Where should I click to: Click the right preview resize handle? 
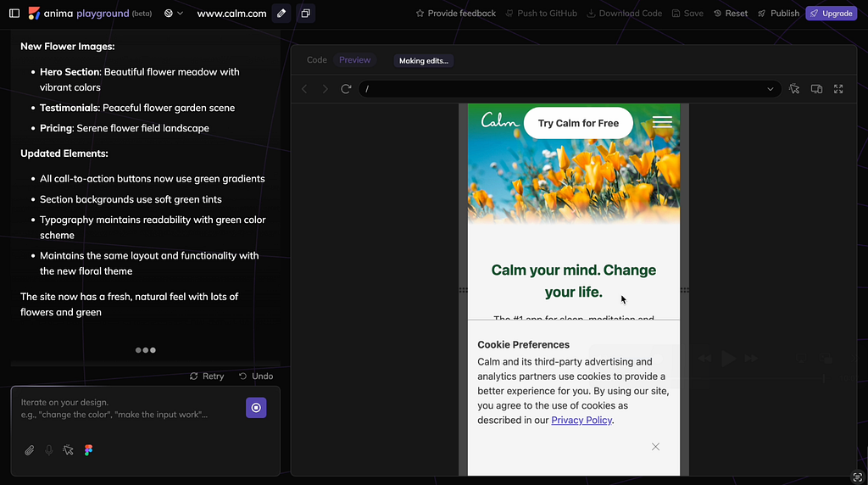pyautogui.click(x=685, y=290)
